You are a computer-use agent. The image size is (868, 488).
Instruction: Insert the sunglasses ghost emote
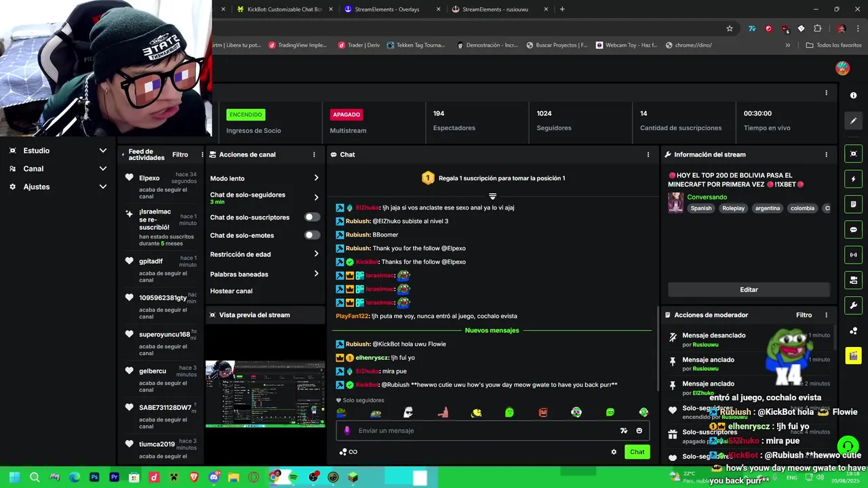pyautogui.click(x=409, y=412)
